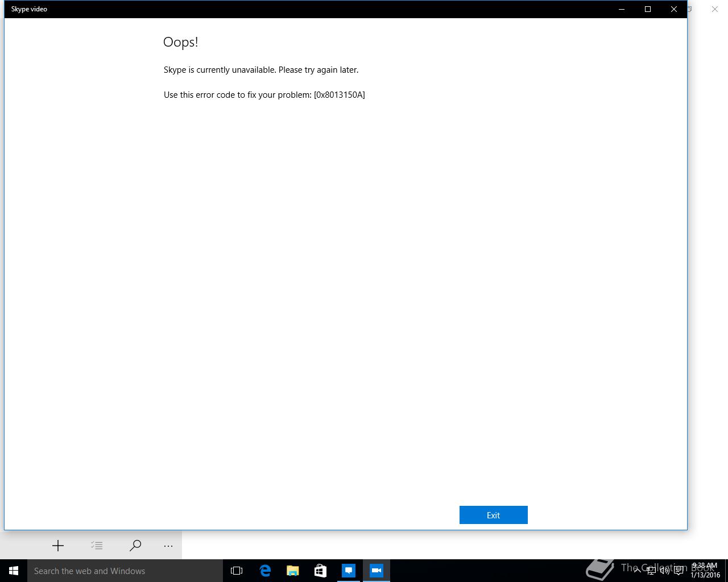
Task: Open the Windows Store taskbar icon
Action: click(320, 571)
